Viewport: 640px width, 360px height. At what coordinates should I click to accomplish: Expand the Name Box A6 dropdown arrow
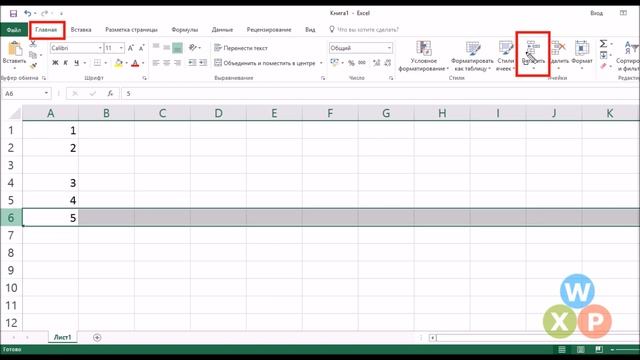pyautogui.click(x=46, y=93)
